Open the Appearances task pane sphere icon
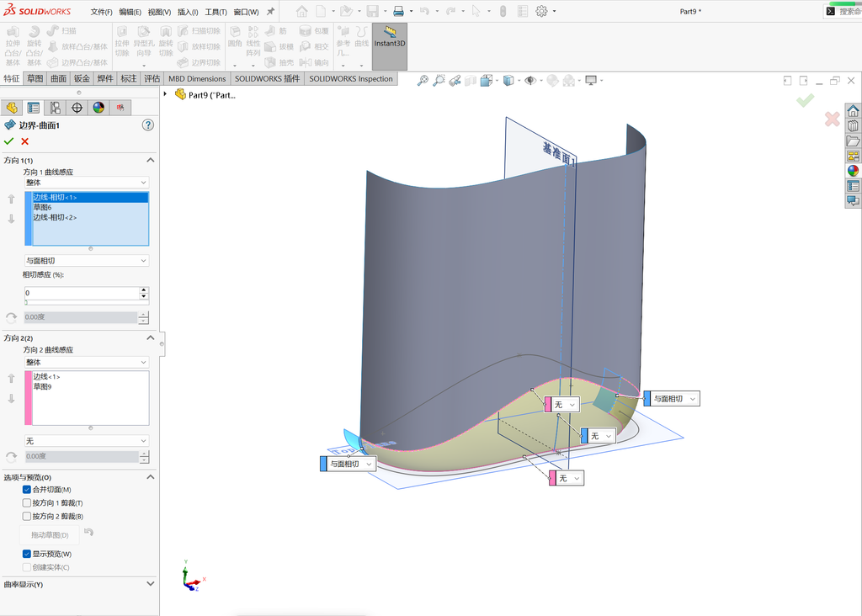Viewport: 862px width, 616px height. tap(853, 171)
